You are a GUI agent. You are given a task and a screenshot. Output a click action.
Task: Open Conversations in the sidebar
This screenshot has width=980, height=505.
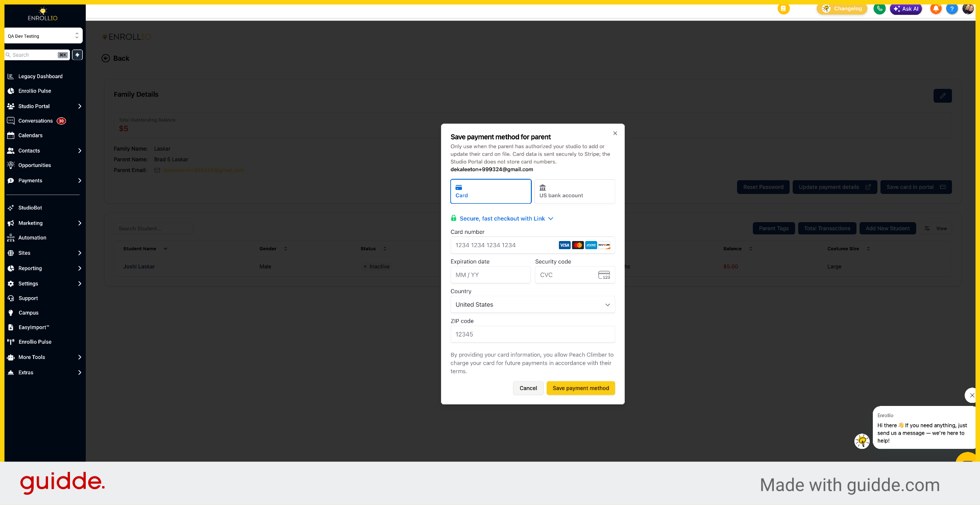(36, 121)
